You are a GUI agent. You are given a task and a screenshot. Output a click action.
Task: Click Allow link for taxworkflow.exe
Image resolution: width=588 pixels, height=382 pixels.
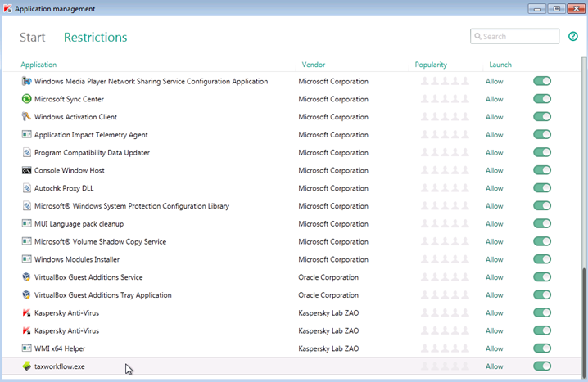point(495,366)
